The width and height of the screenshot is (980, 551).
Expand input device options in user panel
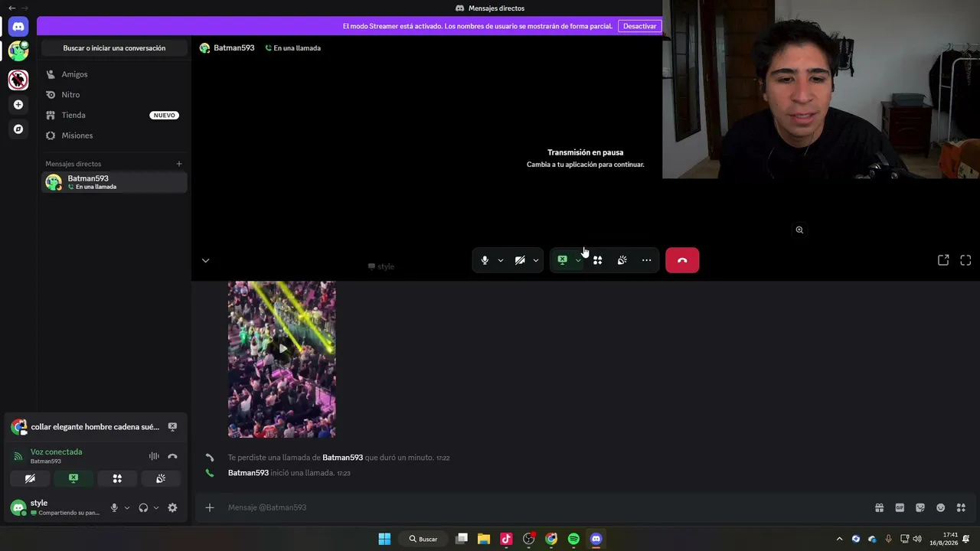[127, 507]
